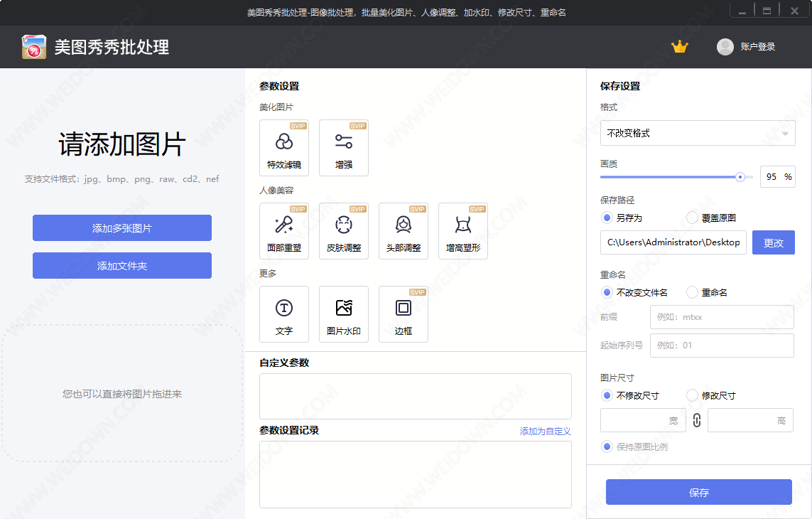
Task: Adjust the 画质 quality slider handle
Action: tap(740, 177)
